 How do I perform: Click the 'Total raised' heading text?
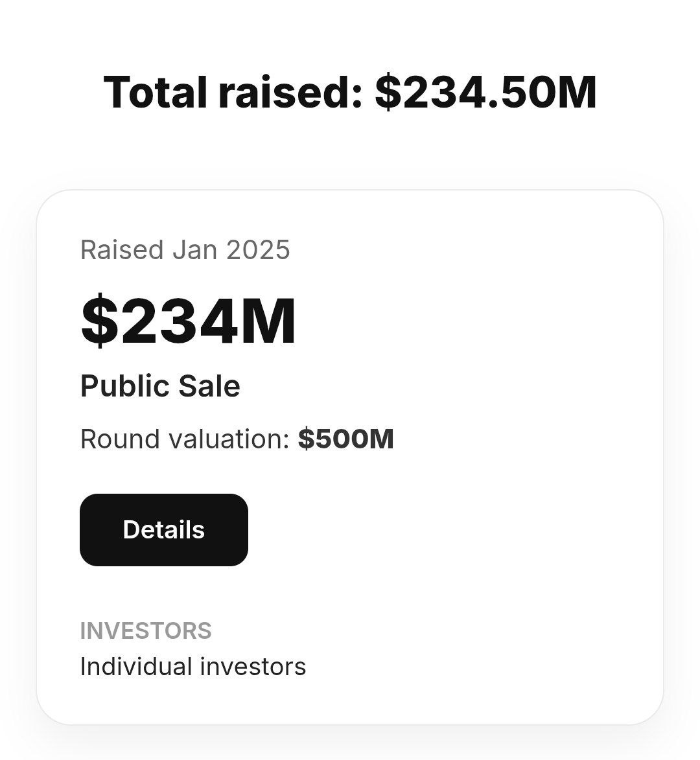pos(233,92)
